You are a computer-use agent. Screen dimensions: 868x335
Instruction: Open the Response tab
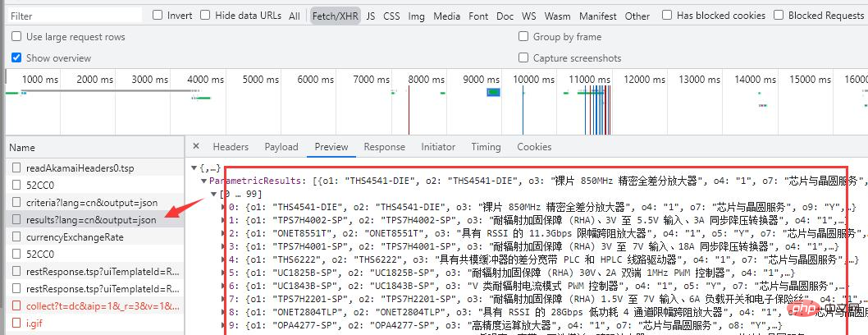(x=384, y=146)
